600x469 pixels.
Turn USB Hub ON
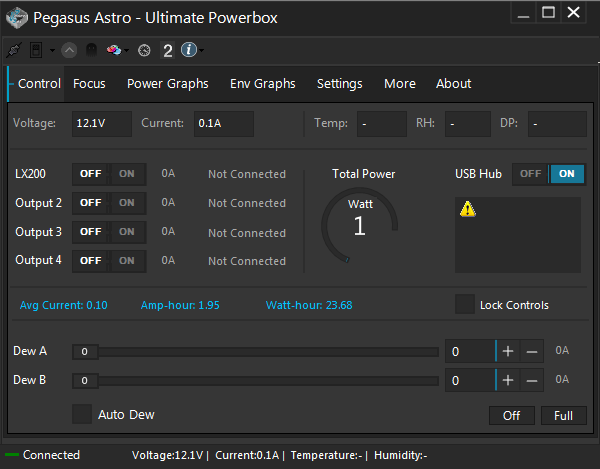click(567, 174)
